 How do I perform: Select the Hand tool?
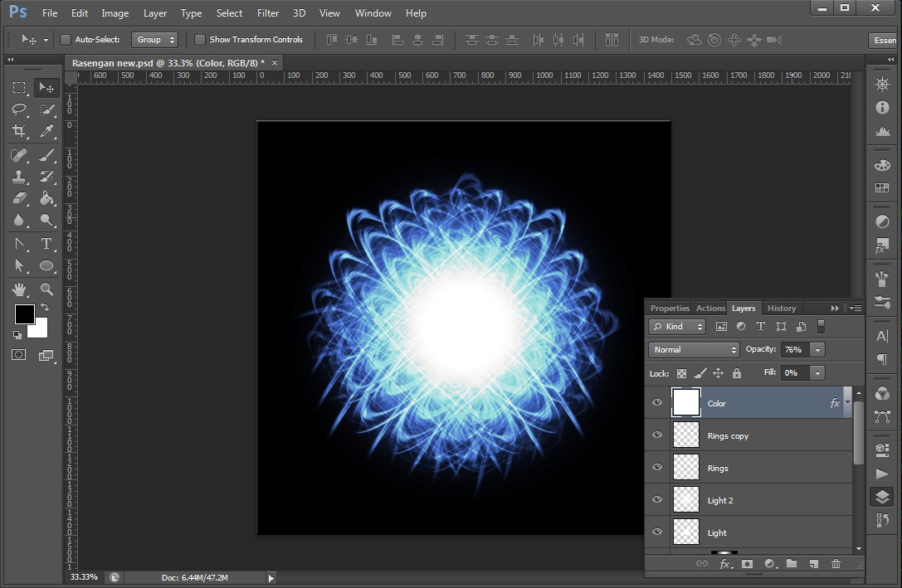click(x=19, y=289)
